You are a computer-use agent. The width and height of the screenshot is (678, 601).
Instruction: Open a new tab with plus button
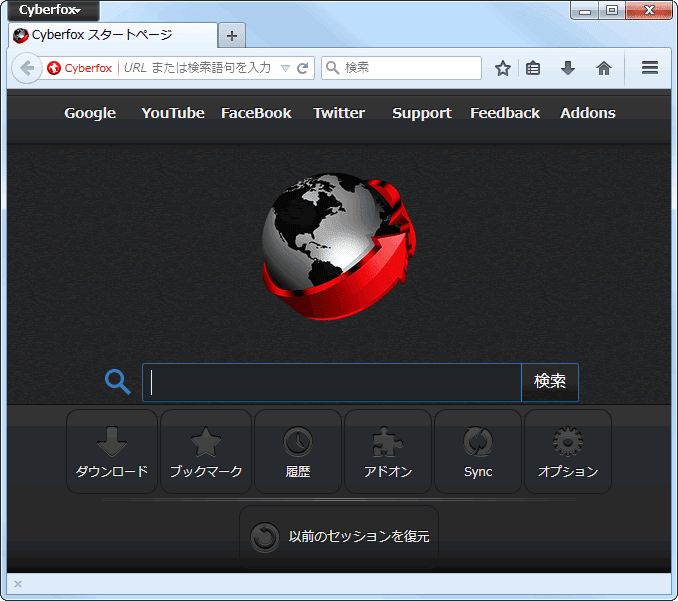[x=232, y=35]
